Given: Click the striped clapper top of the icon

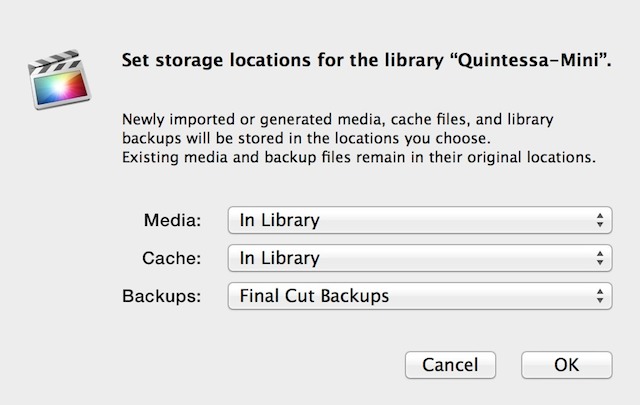Looking at the screenshot, I should pyautogui.click(x=55, y=62).
